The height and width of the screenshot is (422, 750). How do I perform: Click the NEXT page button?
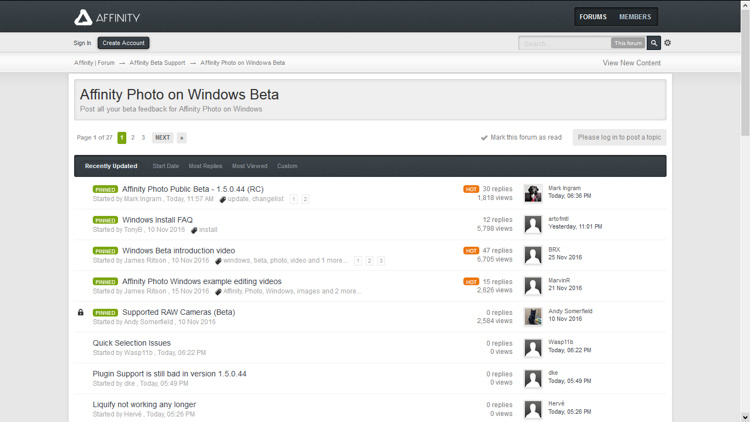(163, 138)
